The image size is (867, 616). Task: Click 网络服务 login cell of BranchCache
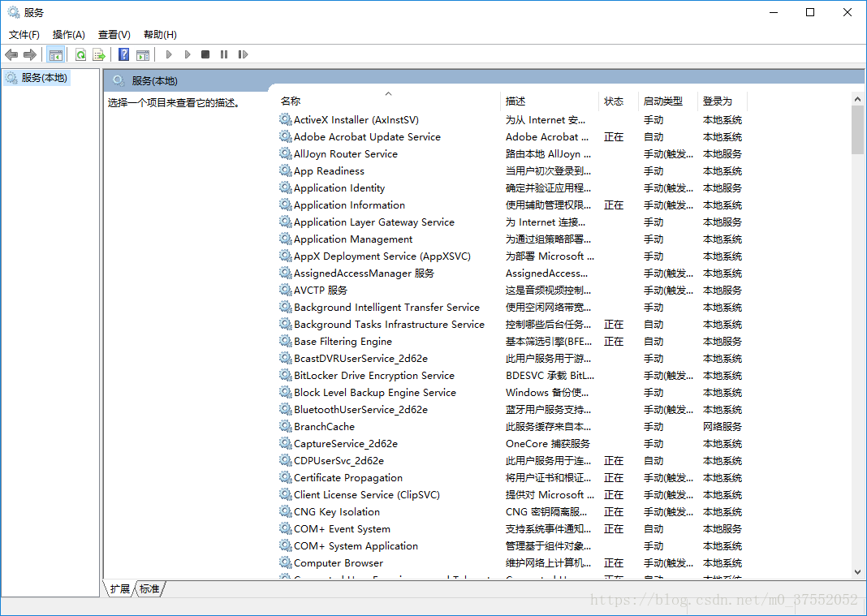[722, 426]
